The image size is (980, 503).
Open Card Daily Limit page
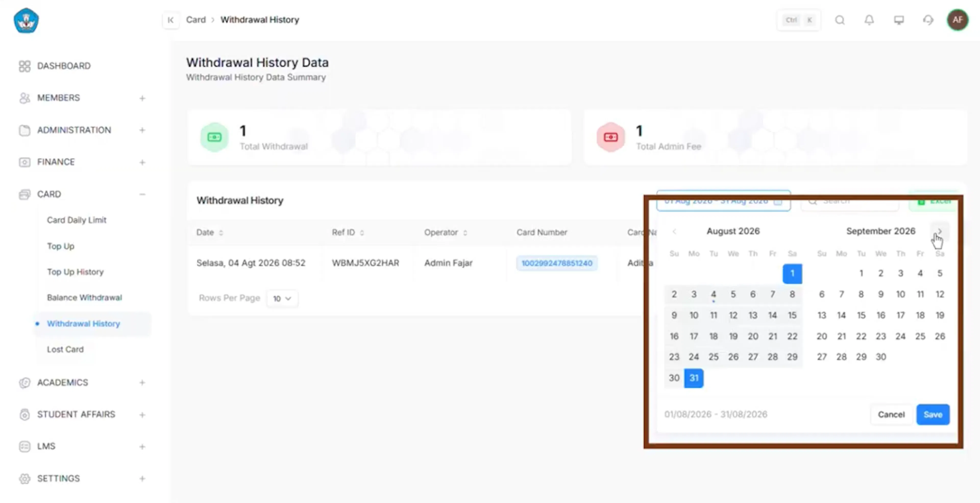pos(77,220)
